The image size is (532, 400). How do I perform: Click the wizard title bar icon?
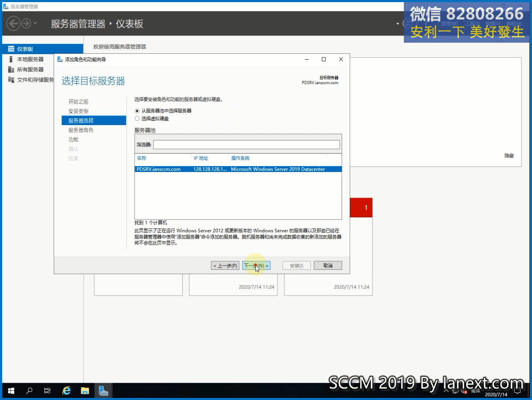point(60,59)
